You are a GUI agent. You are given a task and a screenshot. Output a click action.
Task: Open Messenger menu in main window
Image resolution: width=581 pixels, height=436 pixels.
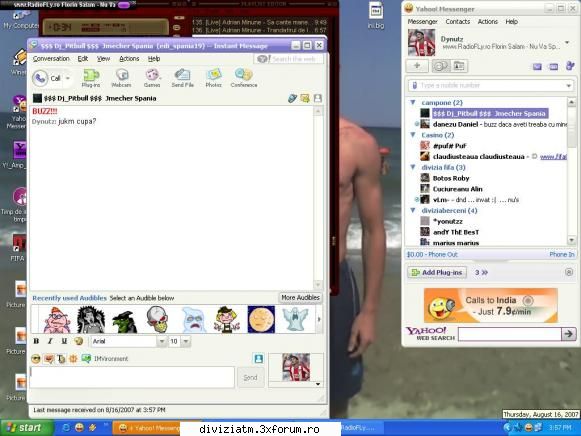point(422,21)
